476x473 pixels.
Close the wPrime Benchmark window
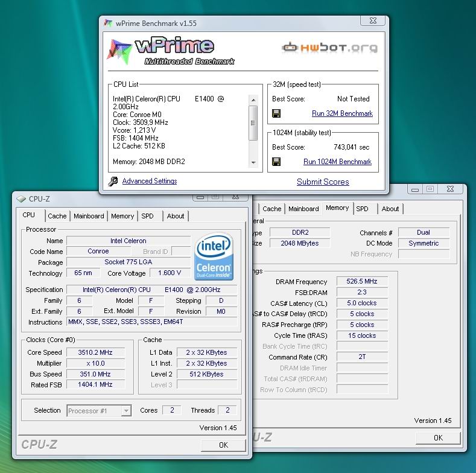tap(373, 21)
